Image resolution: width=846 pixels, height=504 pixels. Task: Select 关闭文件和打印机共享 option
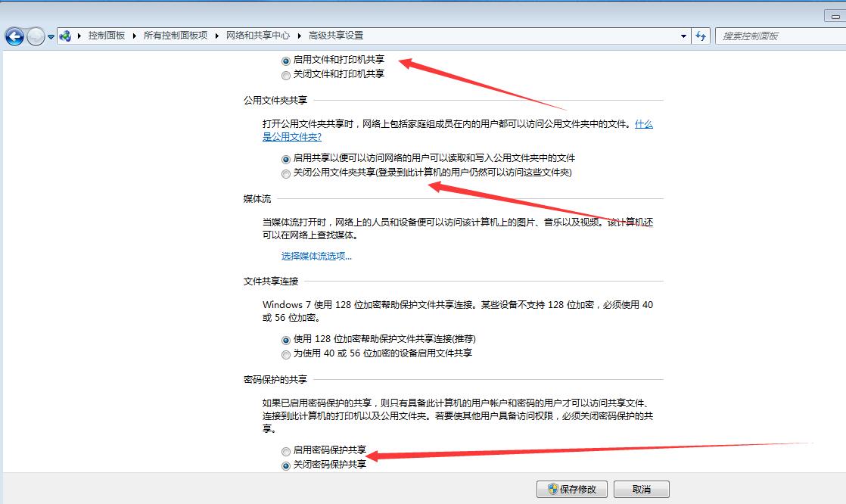click(285, 75)
